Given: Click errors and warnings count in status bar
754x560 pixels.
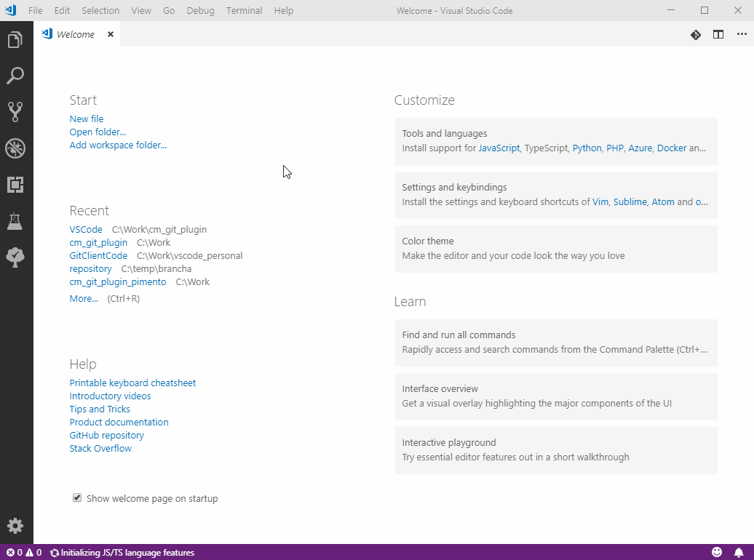Looking at the screenshot, I should coord(24,553).
